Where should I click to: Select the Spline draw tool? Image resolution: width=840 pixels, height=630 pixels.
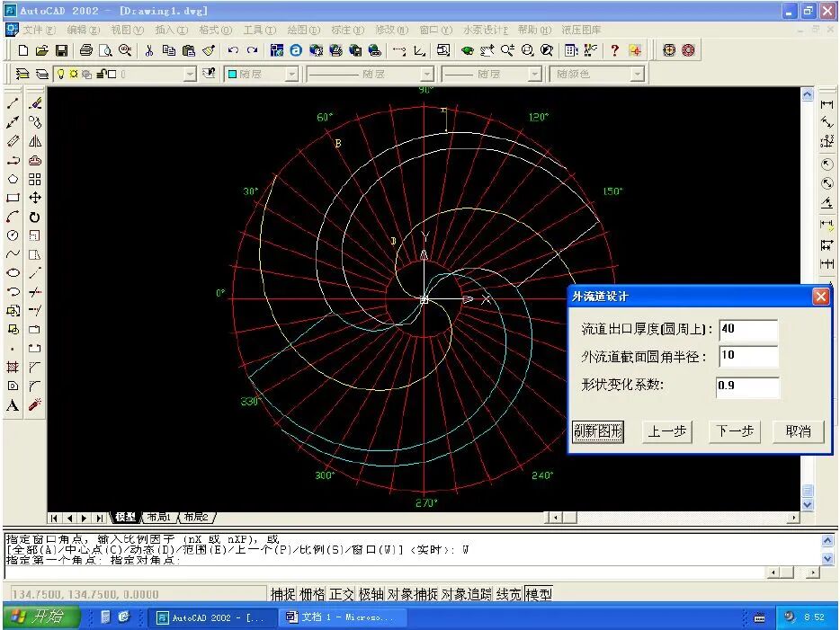(x=13, y=254)
